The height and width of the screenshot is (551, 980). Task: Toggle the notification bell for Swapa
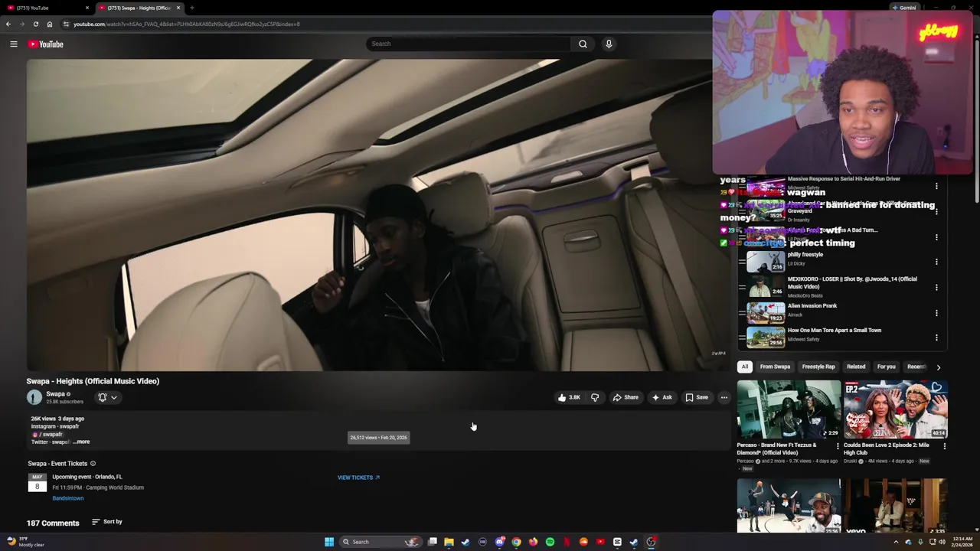point(103,397)
